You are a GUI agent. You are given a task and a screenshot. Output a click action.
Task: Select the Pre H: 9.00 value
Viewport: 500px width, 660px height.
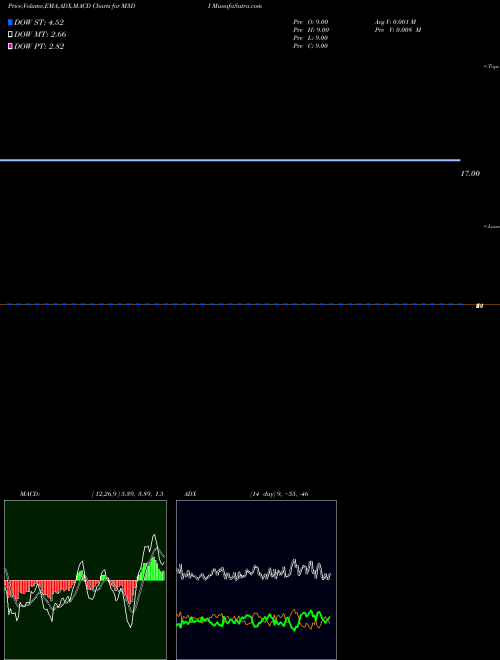point(311,30)
